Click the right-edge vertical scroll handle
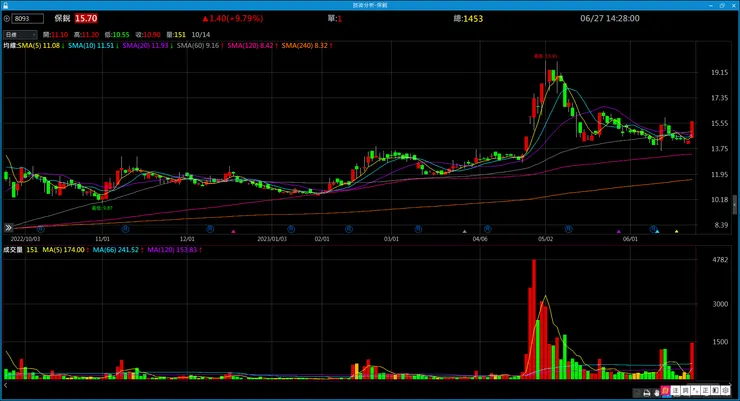Viewport: 740px width, 401px height. [x=735, y=204]
